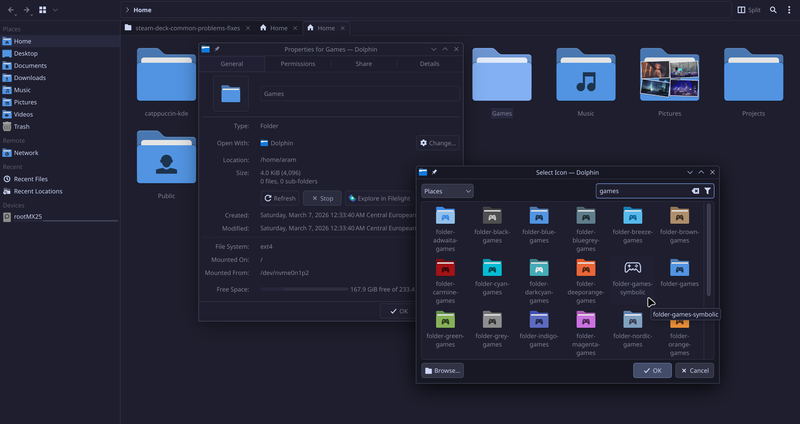
Task: Close the steam-deck-common-problems-fixes tab
Action: pos(248,28)
